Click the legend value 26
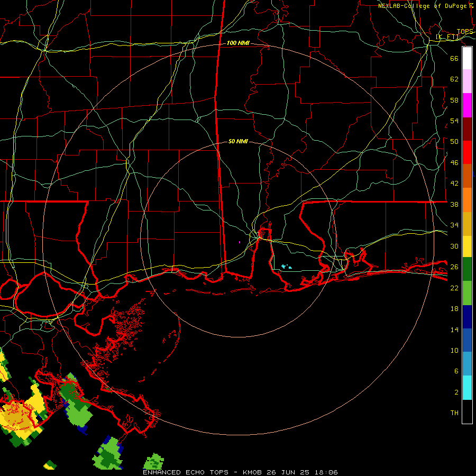 pyautogui.click(x=454, y=267)
